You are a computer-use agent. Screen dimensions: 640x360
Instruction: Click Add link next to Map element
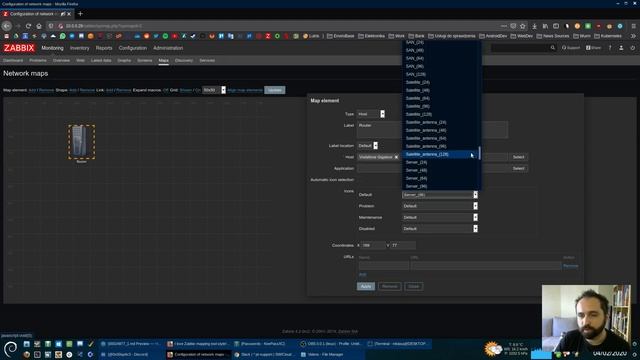tap(32, 90)
